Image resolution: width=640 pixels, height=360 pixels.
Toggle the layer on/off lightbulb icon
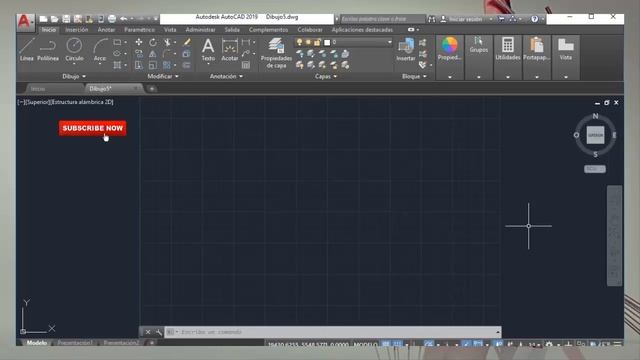click(300, 42)
